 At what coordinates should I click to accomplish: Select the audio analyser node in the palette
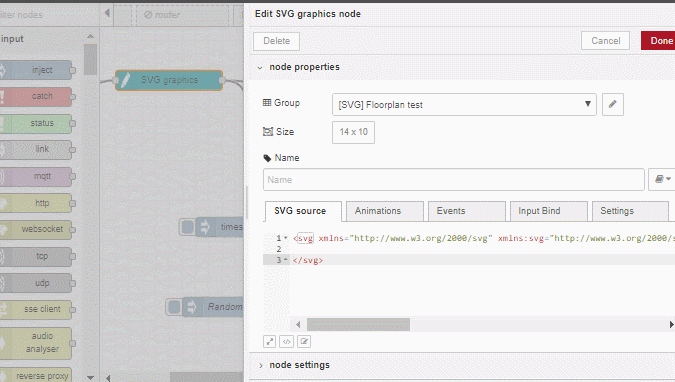(36, 343)
